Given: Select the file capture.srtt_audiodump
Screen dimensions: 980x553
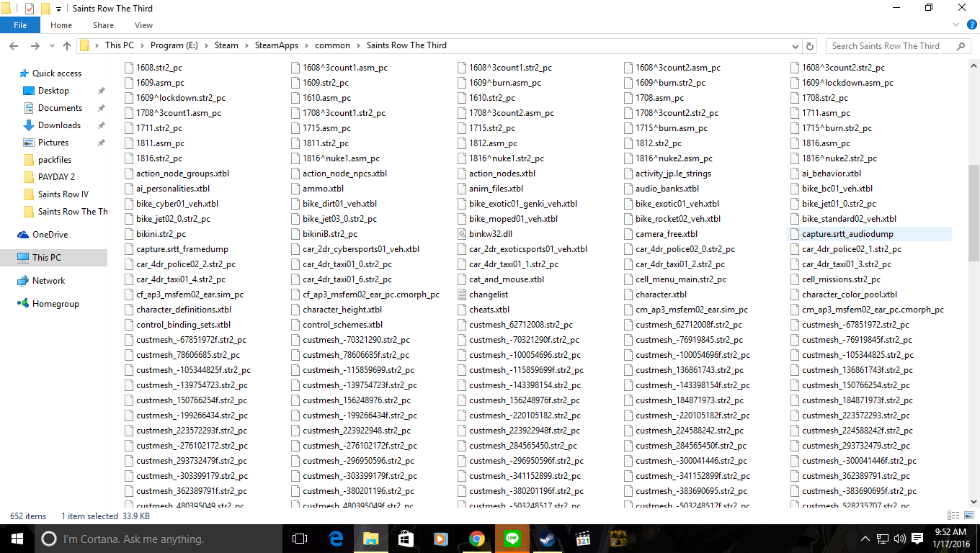Looking at the screenshot, I should tap(847, 234).
